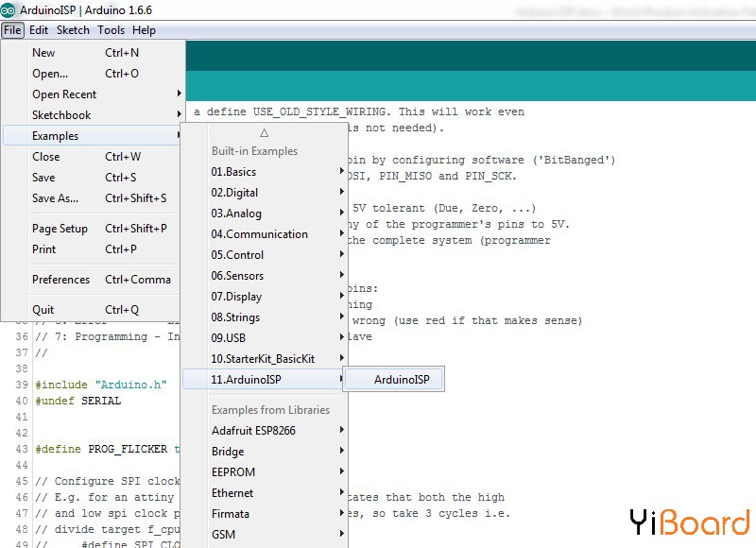Expand the 06.Sensors examples
This screenshot has height=548, width=756.
point(265,275)
